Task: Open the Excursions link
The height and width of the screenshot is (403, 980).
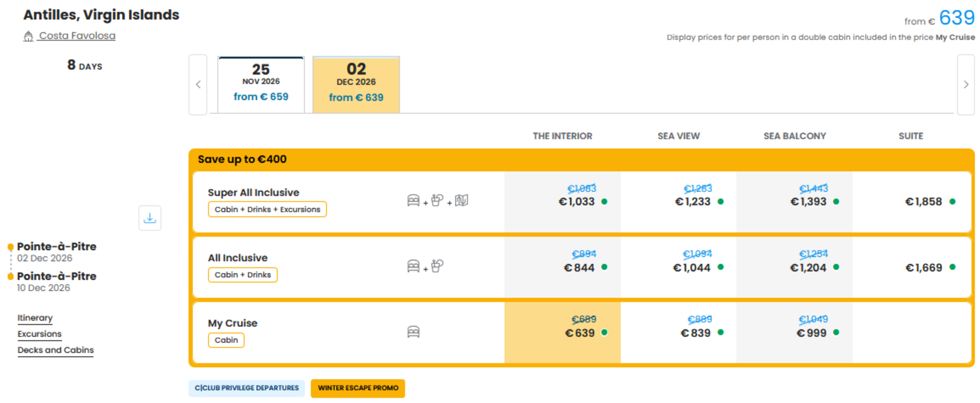Action: [39, 334]
